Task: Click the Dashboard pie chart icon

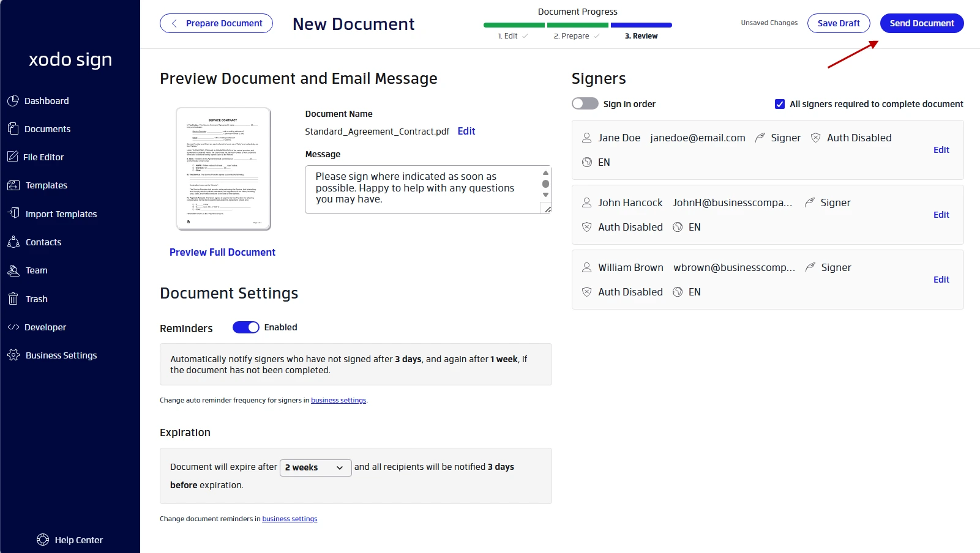Action: coord(13,100)
